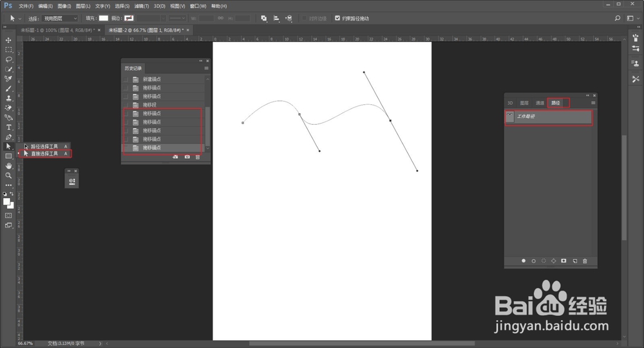Create new snapshot camera icon
The height and width of the screenshot is (348, 644).
click(187, 157)
